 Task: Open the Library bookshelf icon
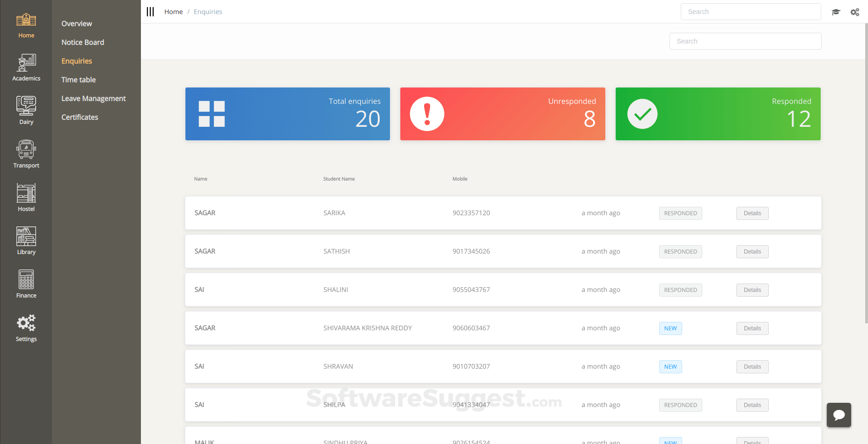pyautogui.click(x=26, y=236)
